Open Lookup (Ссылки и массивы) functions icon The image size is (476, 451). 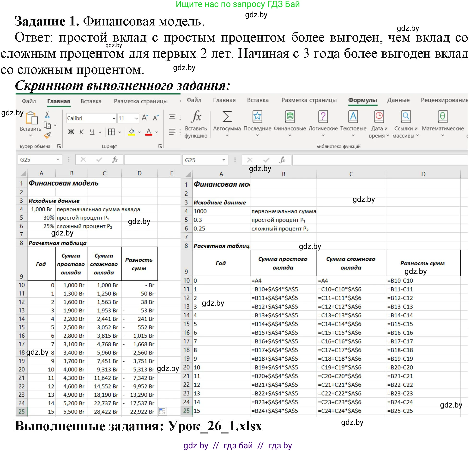click(406, 117)
